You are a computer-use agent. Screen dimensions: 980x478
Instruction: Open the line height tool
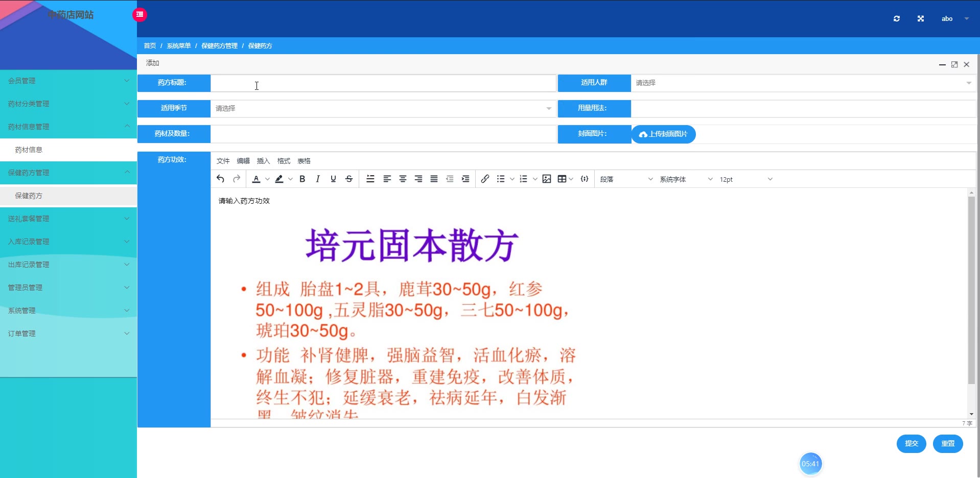pos(370,179)
